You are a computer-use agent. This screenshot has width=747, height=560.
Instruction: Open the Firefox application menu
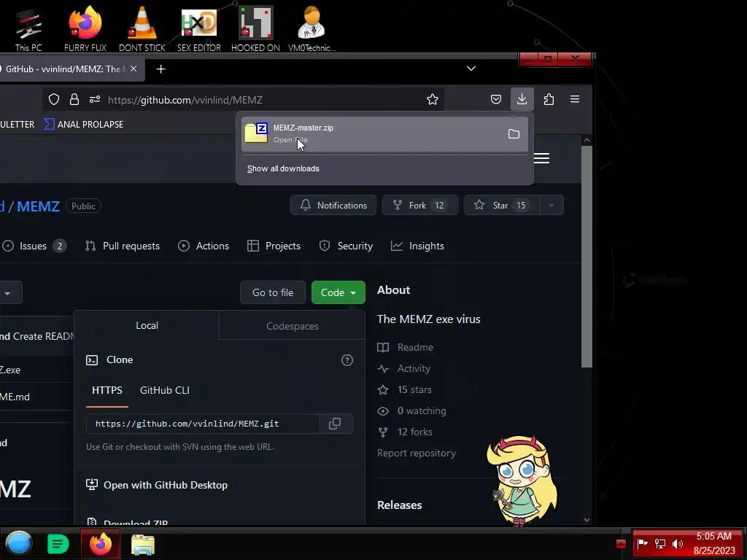(575, 99)
